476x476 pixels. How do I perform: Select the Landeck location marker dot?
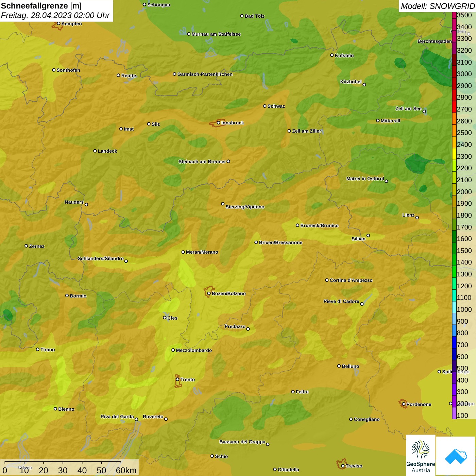coord(95,151)
